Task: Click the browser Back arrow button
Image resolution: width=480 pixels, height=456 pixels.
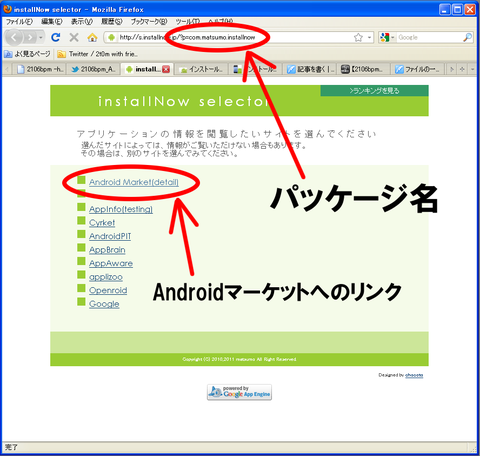Action: click(14, 37)
